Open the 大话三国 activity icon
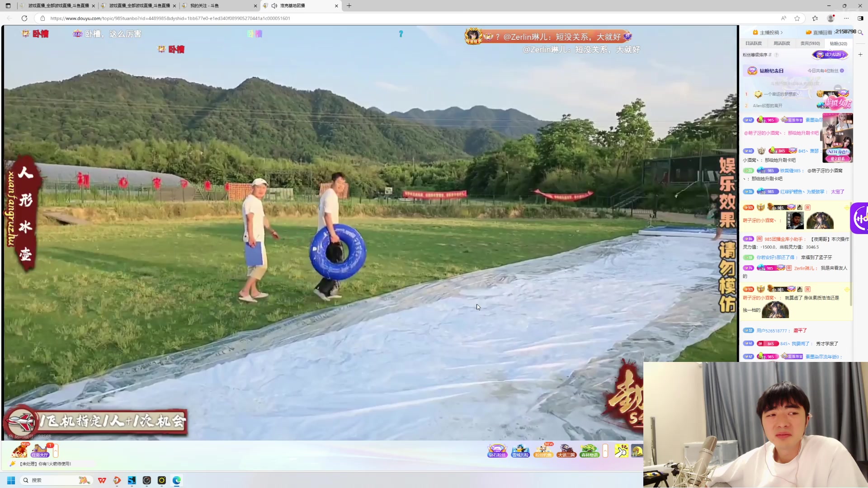The width and height of the screenshot is (868, 488). tap(566, 450)
